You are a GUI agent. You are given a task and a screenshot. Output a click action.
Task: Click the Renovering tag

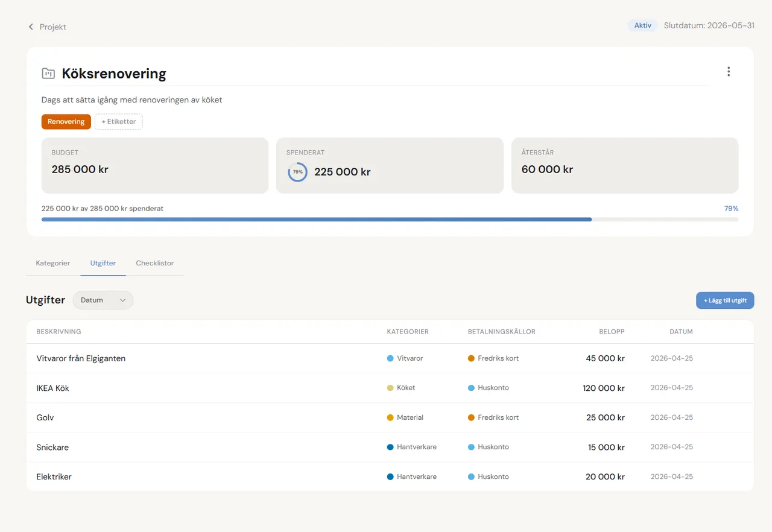coord(66,122)
